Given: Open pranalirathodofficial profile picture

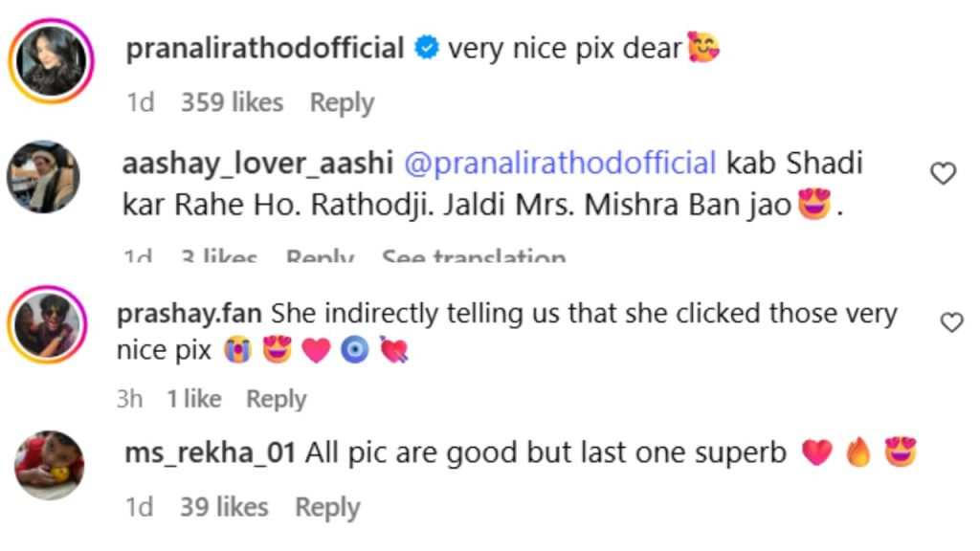Looking at the screenshot, I should coord(51,60).
